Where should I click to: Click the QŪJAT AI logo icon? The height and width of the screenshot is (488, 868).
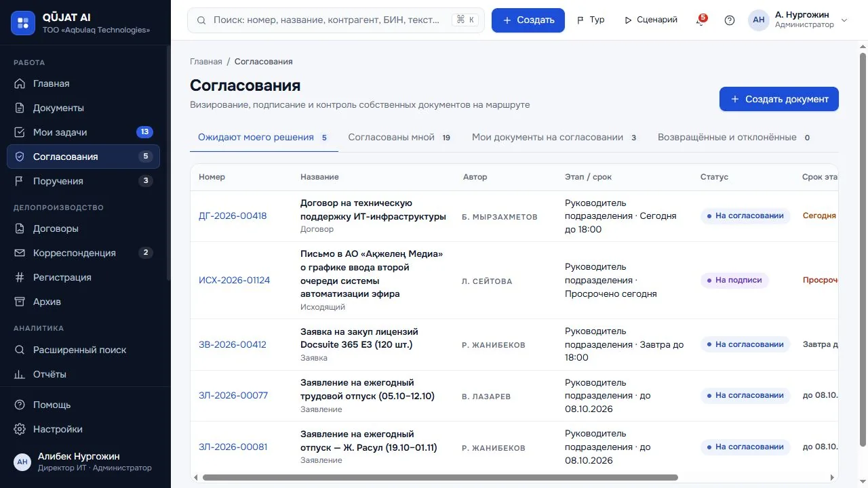[x=23, y=23]
